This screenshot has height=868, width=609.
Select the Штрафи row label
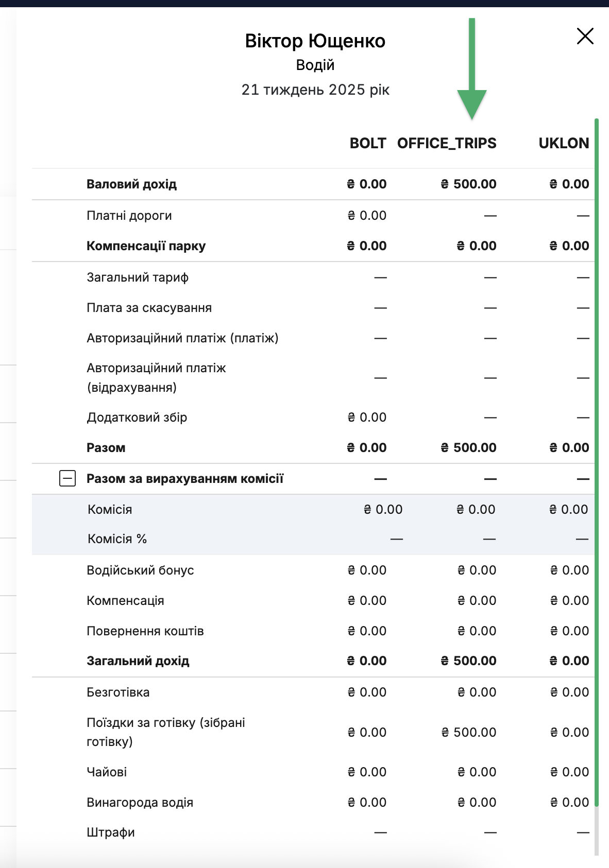point(111,832)
